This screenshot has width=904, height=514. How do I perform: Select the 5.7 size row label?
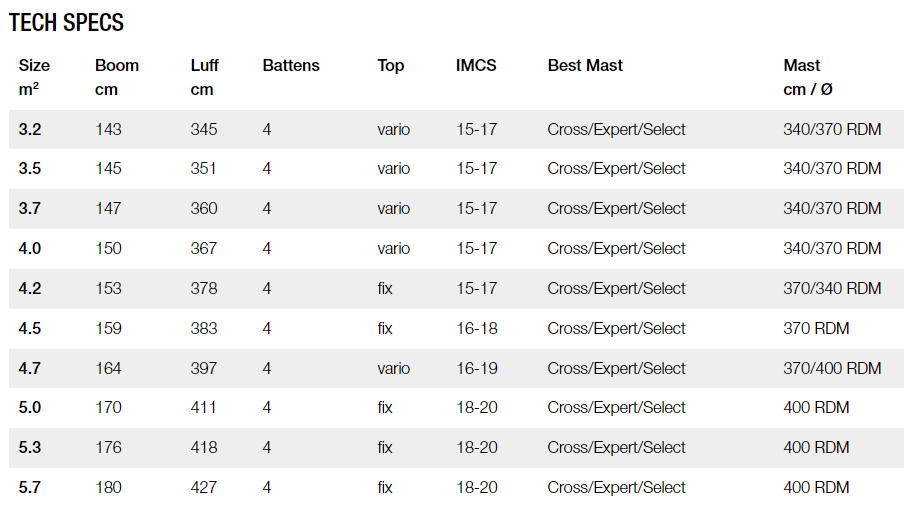30,488
